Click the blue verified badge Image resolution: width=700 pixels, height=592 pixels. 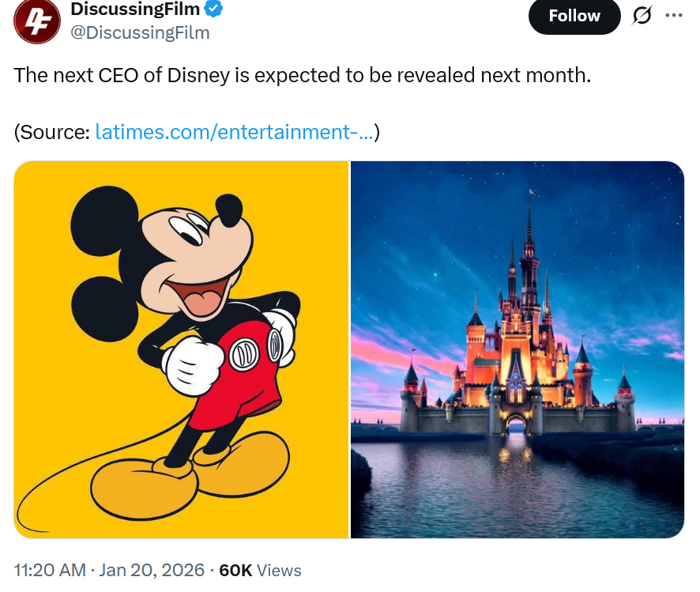click(214, 10)
